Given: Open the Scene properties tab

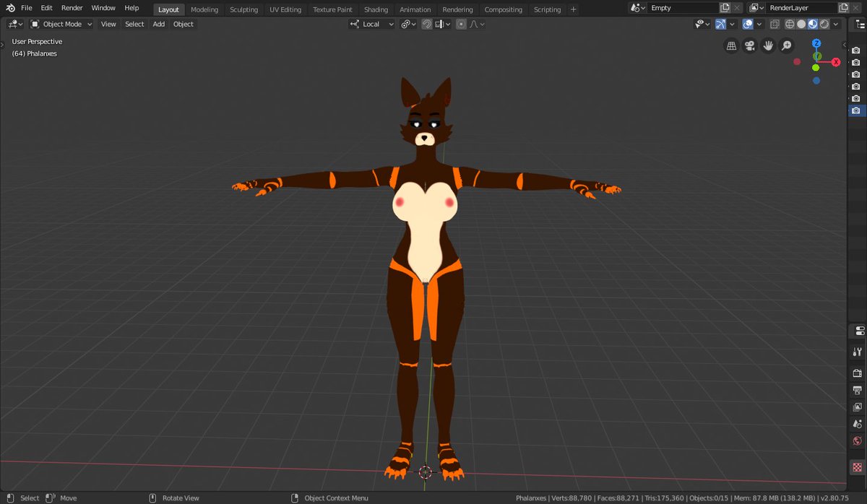Looking at the screenshot, I should [857, 424].
